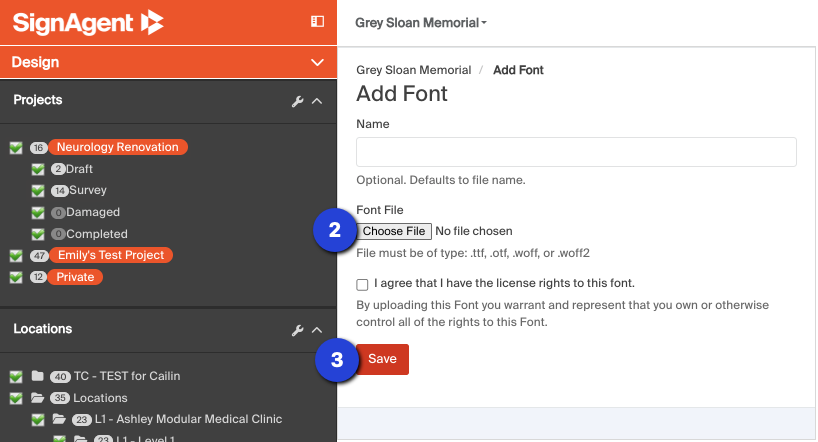The width and height of the screenshot is (818, 442).
Task: Select the Survey status row
Action: click(x=88, y=190)
